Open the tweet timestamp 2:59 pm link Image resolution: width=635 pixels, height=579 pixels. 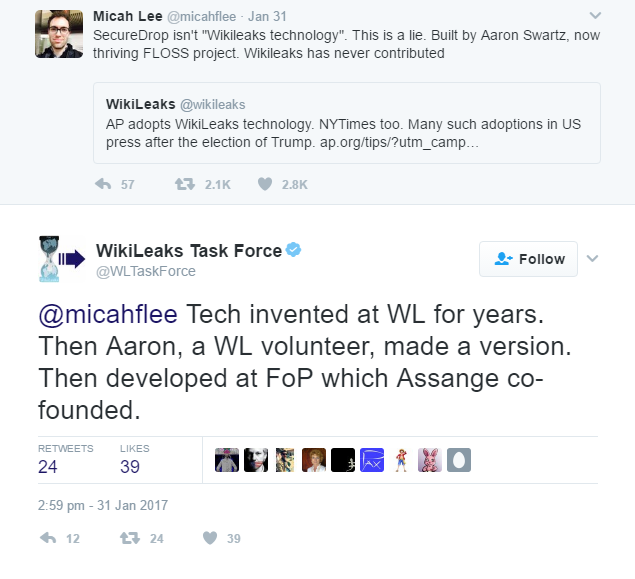click(104, 505)
